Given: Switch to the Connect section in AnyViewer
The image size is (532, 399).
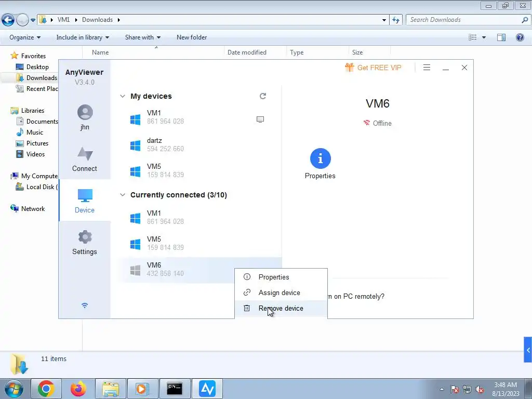Looking at the screenshot, I should (x=85, y=159).
